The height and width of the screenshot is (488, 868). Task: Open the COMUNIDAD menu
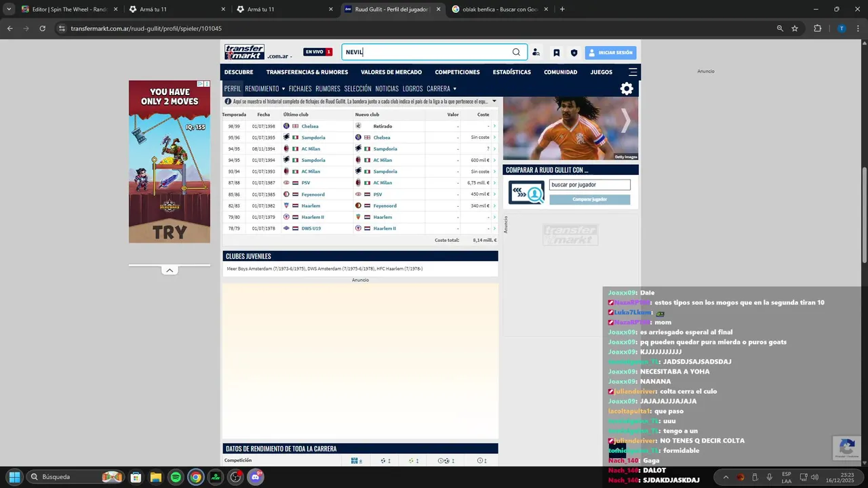pyautogui.click(x=561, y=72)
